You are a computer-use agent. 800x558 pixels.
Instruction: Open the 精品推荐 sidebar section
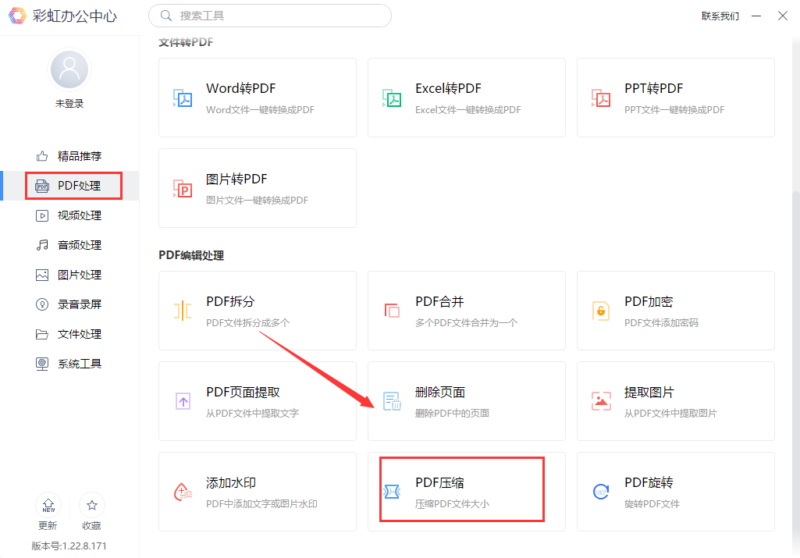[x=69, y=156]
